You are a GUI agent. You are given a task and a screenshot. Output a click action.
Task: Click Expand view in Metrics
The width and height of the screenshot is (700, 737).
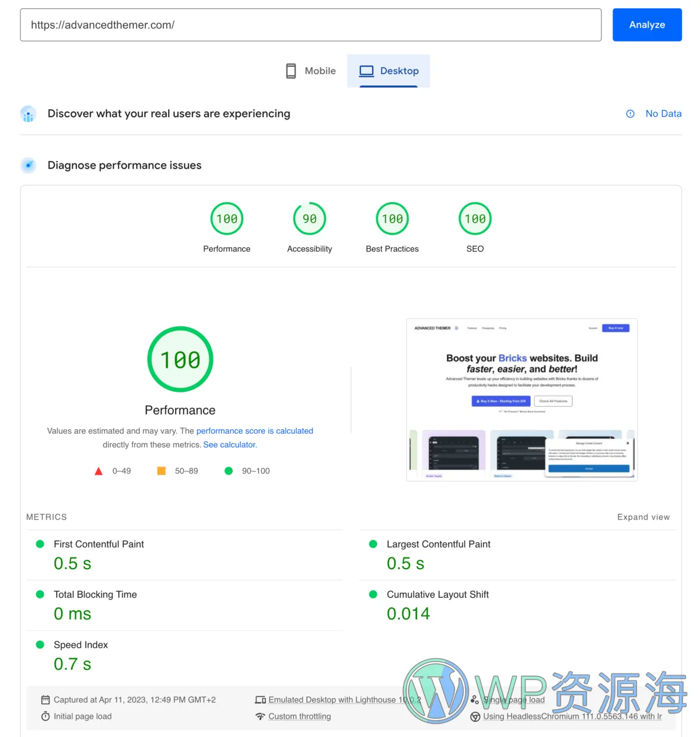pyautogui.click(x=643, y=517)
